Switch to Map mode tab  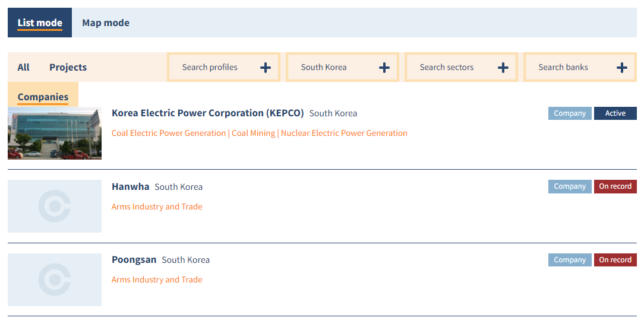[106, 23]
